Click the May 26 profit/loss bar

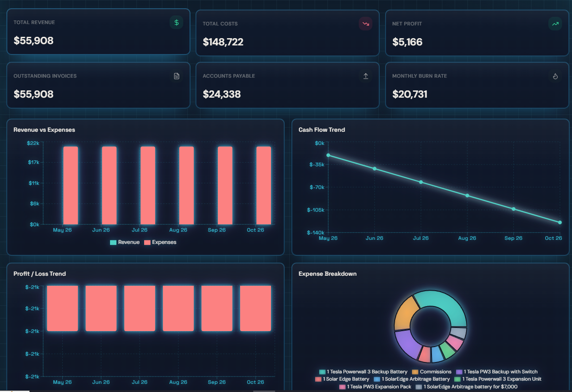(x=62, y=308)
